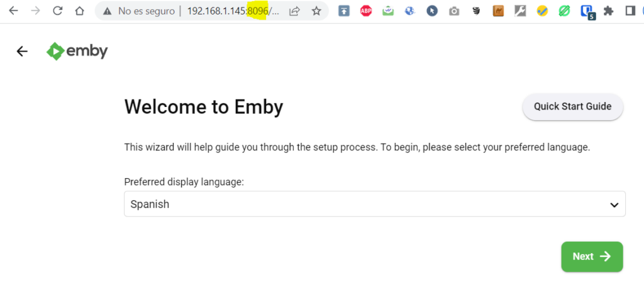This screenshot has width=644, height=289.
Task: Reload the page with browser refresh icon
Action: click(x=57, y=11)
